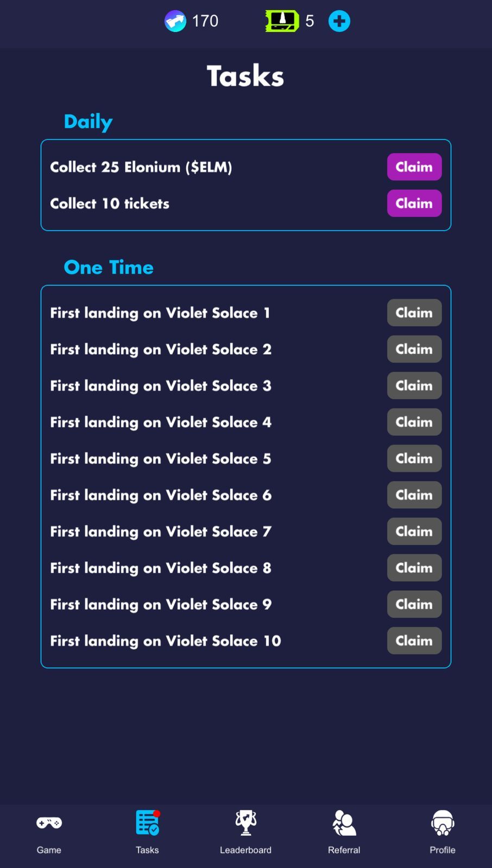Click the Elonium coin icon
This screenshot has height=868, width=492.
tap(175, 21)
